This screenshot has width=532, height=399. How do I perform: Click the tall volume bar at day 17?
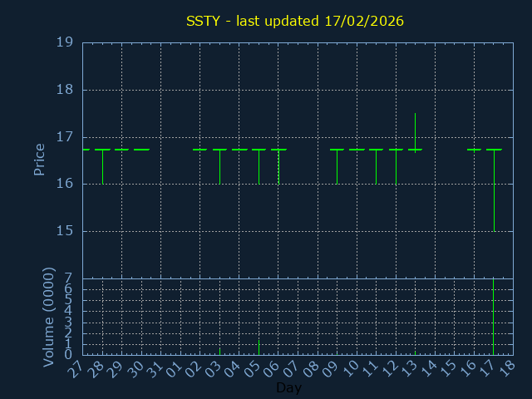[494, 316]
